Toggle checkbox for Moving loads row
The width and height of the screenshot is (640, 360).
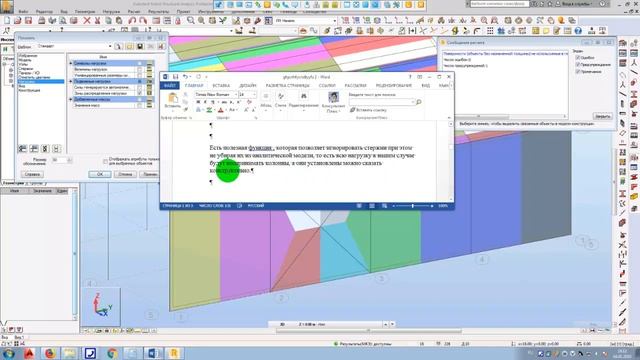(x=140, y=81)
